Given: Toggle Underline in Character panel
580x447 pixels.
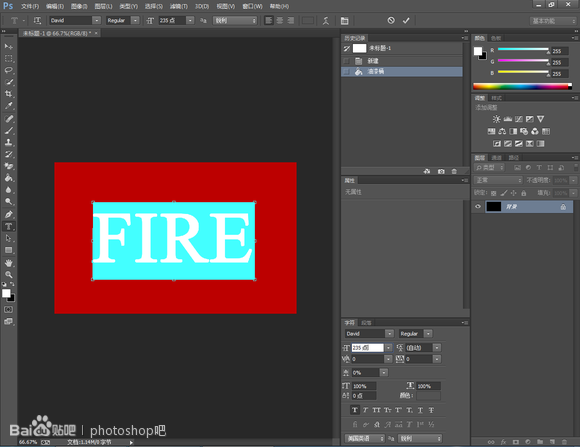Looking at the screenshot, I should (420, 410).
